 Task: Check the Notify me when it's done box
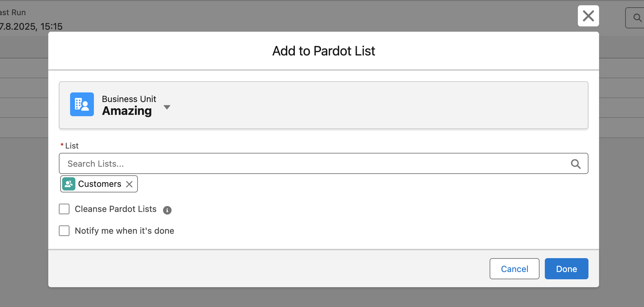(64, 231)
